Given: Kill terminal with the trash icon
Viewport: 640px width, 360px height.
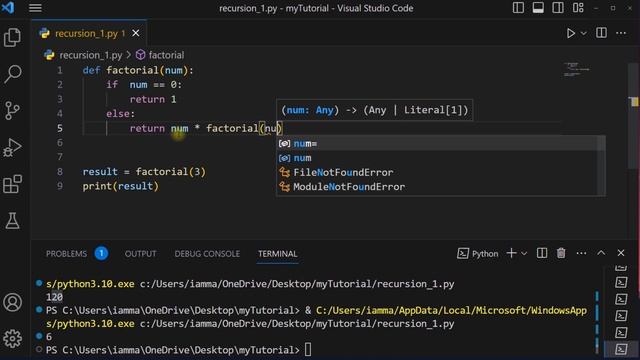Looking at the screenshot, I should click(561, 253).
